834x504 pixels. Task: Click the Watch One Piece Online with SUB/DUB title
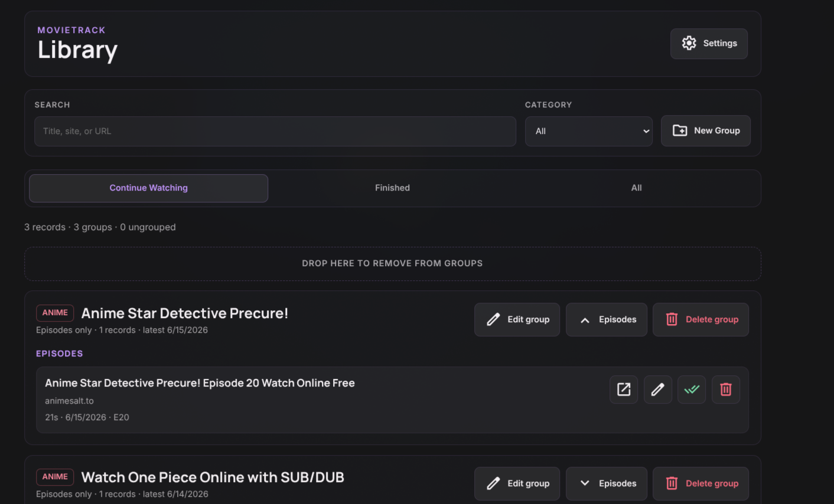213,477
